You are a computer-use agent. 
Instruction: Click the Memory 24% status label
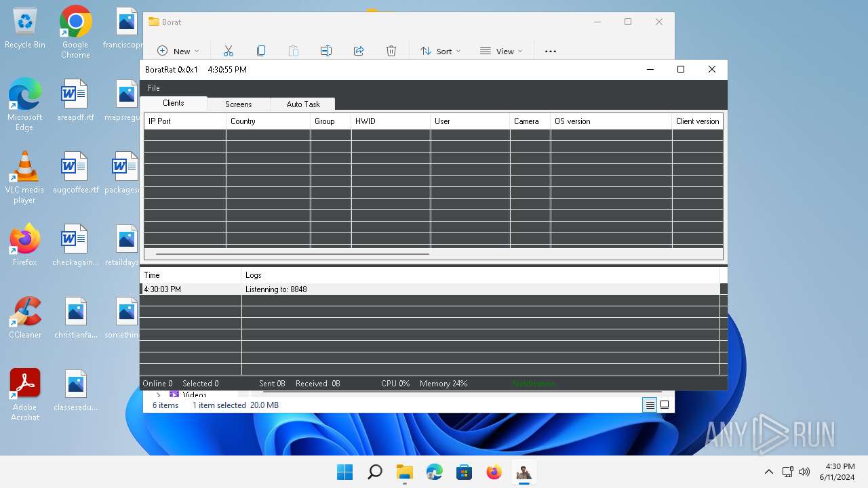443,384
